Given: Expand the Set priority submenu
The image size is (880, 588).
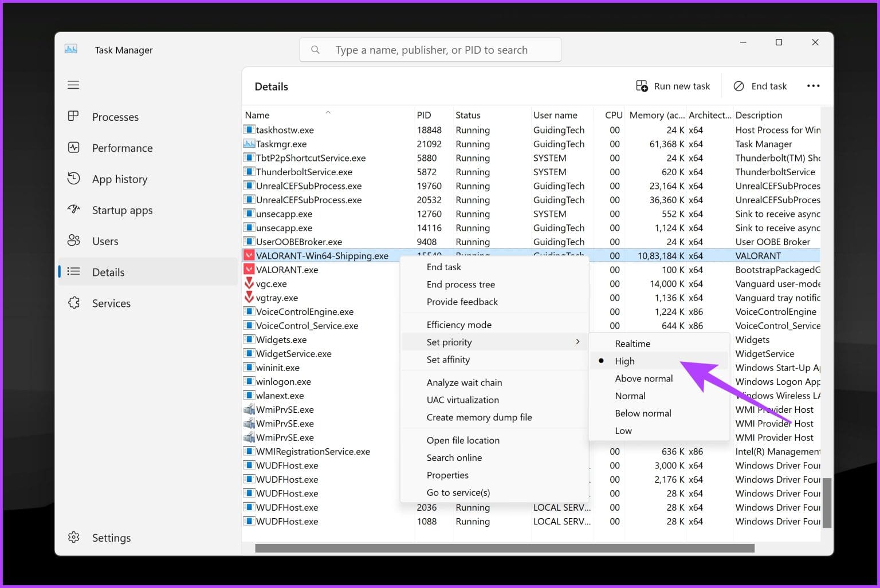Looking at the screenshot, I should [449, 342].
